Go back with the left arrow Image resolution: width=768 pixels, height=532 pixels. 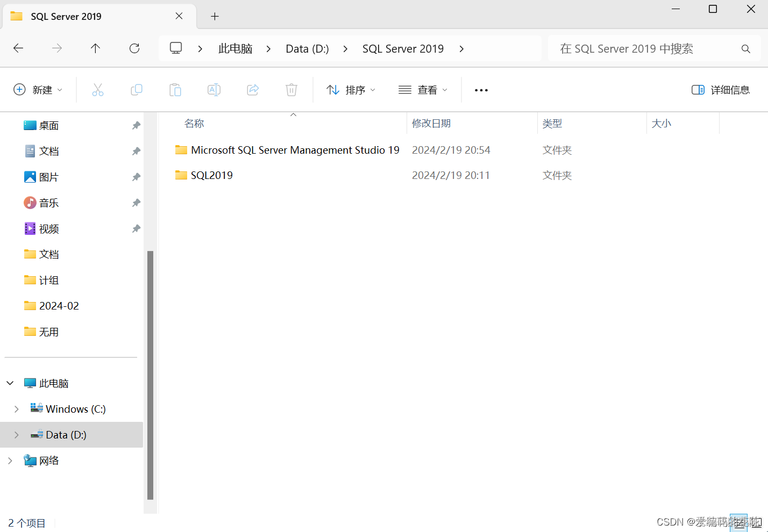[18, 48]
